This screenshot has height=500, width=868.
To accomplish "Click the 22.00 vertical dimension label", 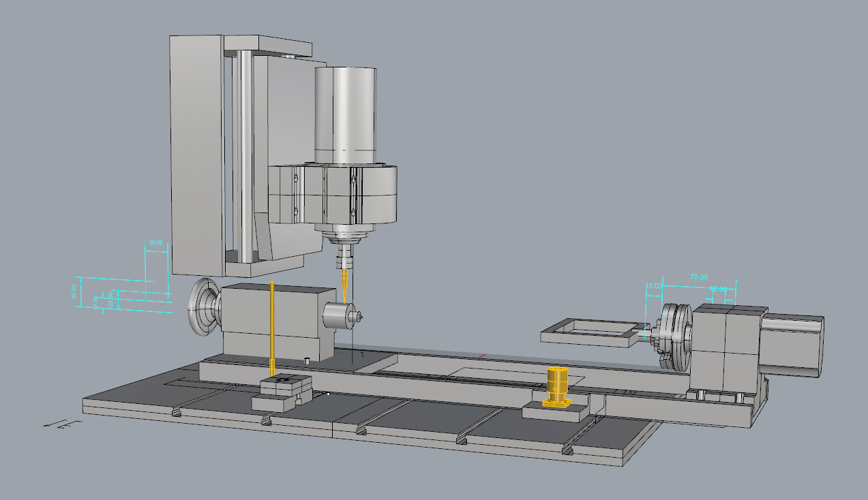I will coord(110,298).
